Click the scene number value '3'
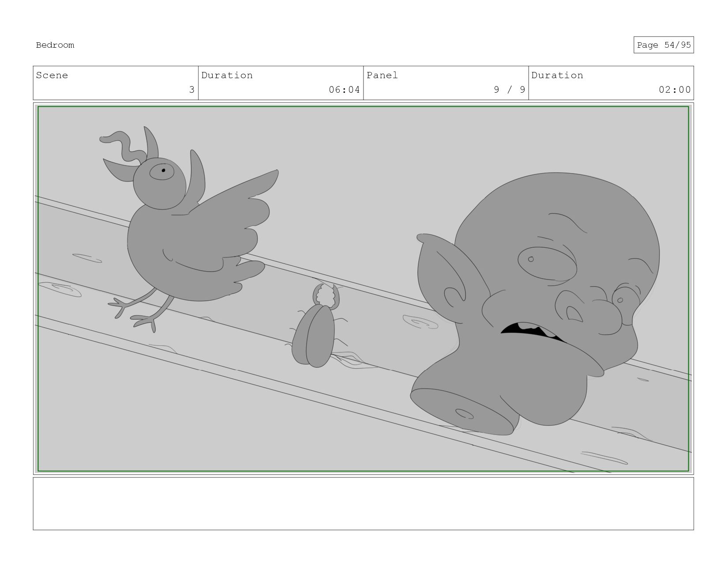The image size is (728, 563). 191,90
